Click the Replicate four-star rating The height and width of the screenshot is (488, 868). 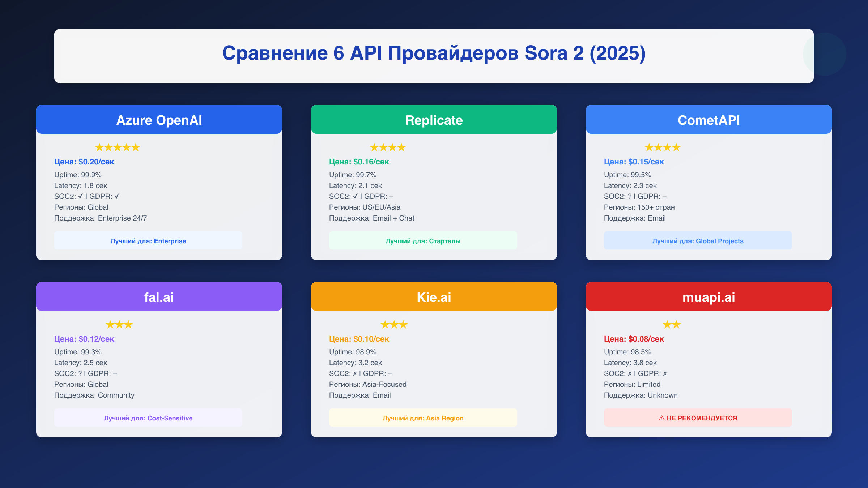click(x=388, y=147)
